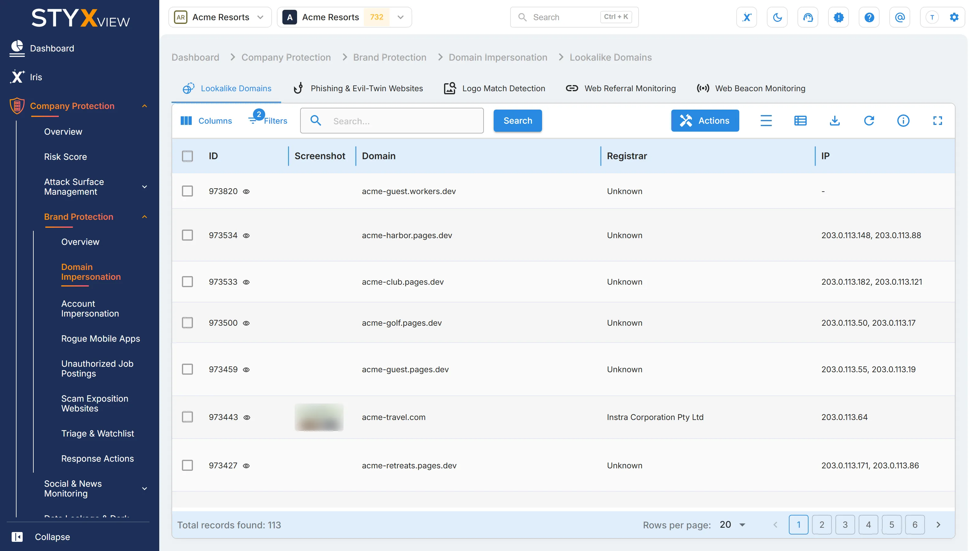Screen dimensions: 980x551
Task: Click the table Search... input field
Action: point(392,121)
